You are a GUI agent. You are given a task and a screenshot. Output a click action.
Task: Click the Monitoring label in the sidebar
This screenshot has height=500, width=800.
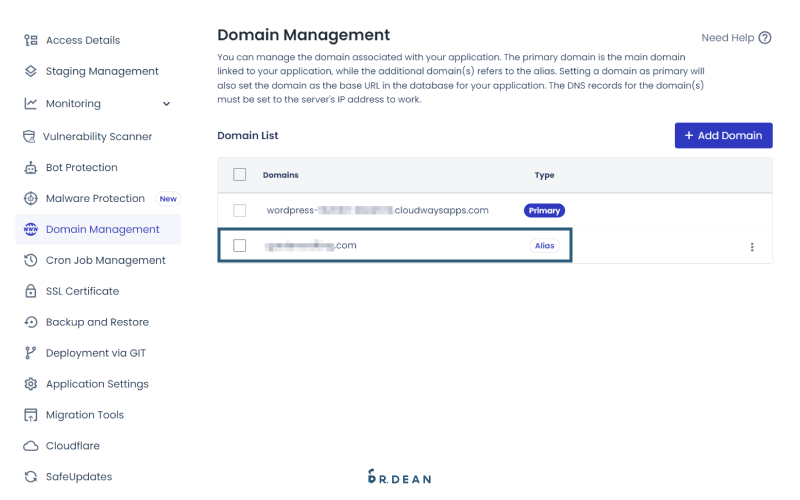click(x=73, y=104)
